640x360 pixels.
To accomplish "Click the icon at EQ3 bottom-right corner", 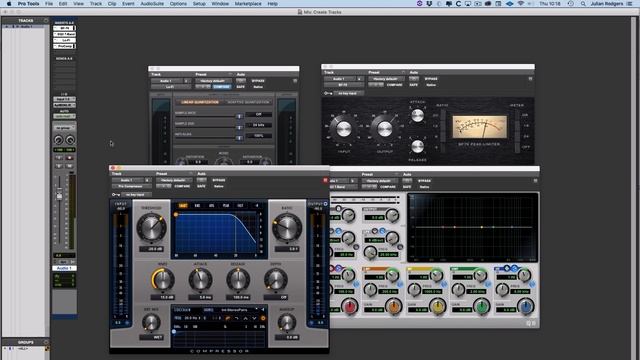I will pyautogui.click(x=531, y=323).
